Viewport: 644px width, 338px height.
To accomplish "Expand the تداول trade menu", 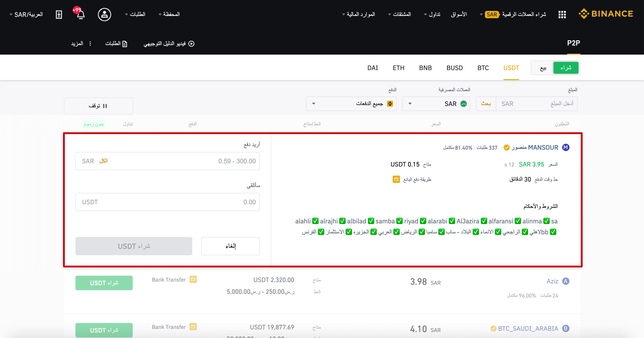I will tap(432, 14).
